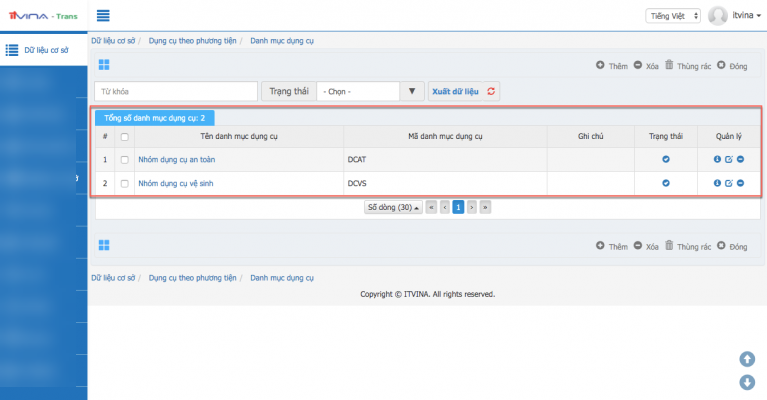Tick checkbox for Nhóm dụng cụ vệ sinh row
The image size is (767, 400).
pos(124,183)
